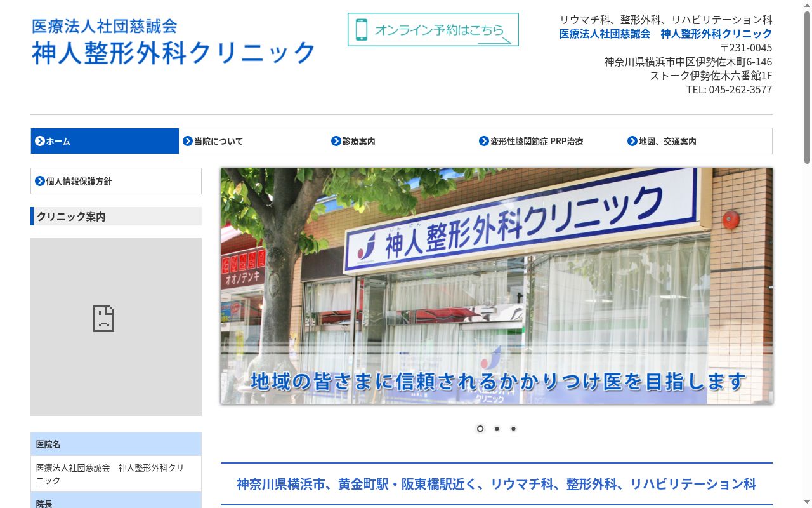Open the 変形性膝関節症 PRP治療 menu item
812x508 pixels.
[x=549, y=141]
